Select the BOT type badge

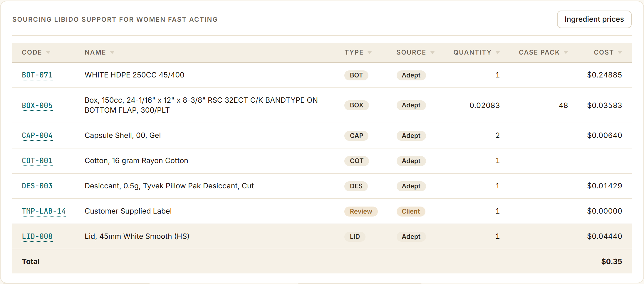click(356, 75)
